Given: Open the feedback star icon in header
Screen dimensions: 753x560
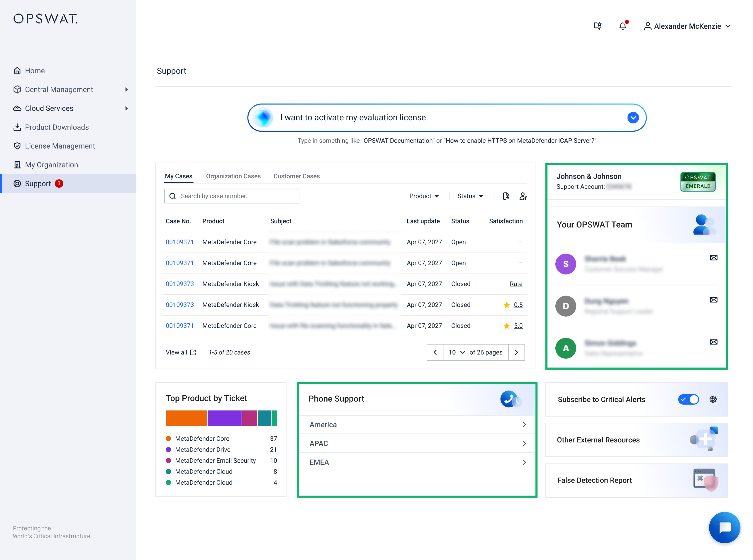Looking at the screenshot, I should click(x=597, y=26).
